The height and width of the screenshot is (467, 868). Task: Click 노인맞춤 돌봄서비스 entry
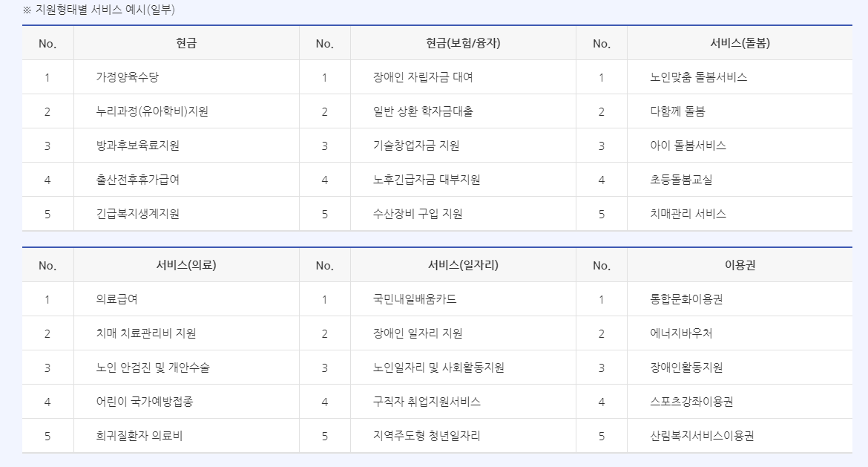pos(699,77)
